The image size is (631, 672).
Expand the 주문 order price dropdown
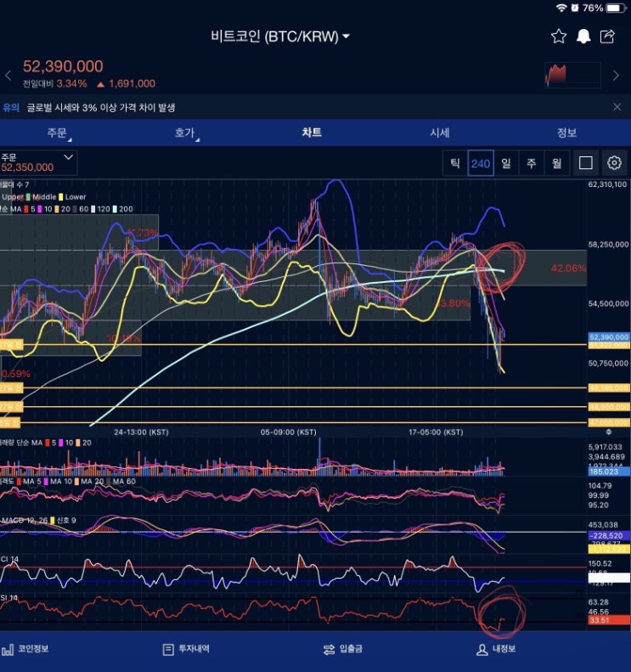point(38,162)
